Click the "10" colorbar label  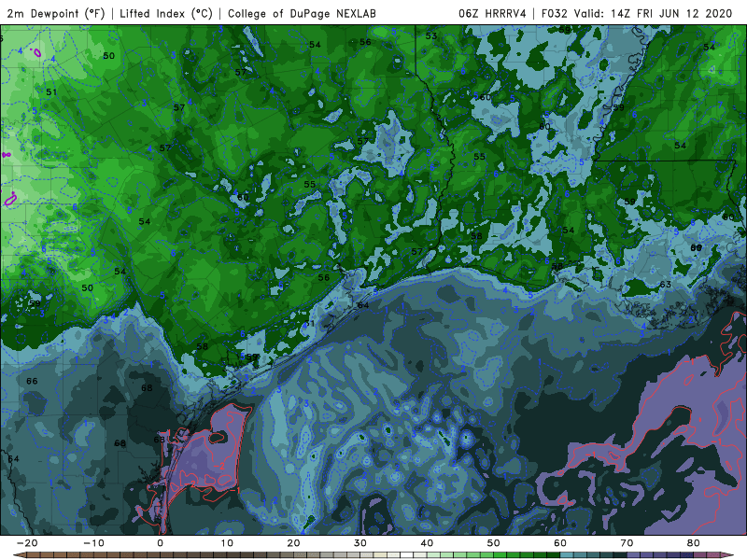[x=227, y=543]
